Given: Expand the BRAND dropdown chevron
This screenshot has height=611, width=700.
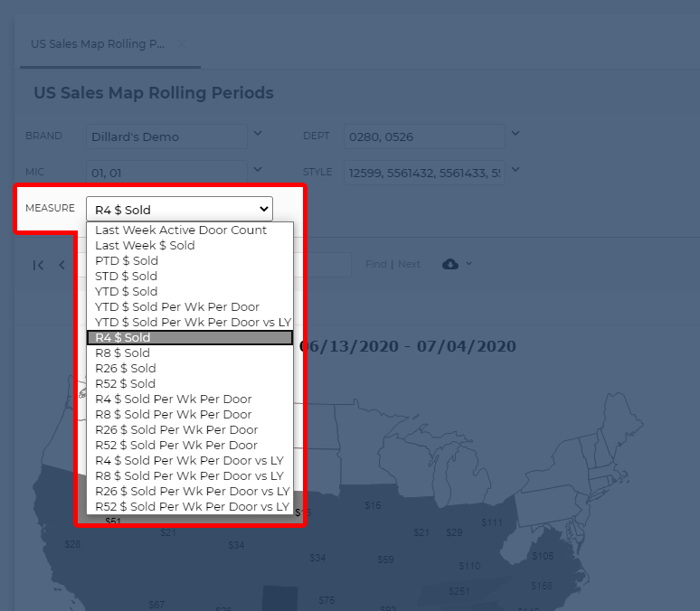Looking at the screenshot, I should (x=257, y=135).
